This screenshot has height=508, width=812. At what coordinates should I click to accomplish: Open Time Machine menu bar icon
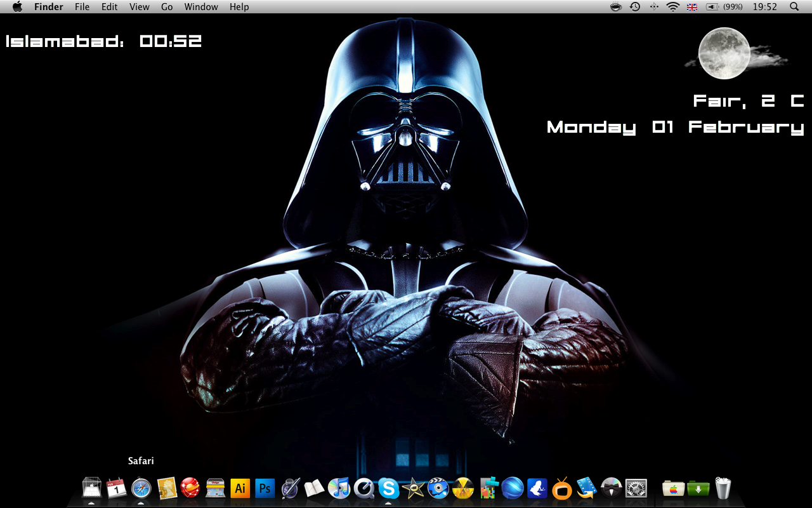click(635, 7)
